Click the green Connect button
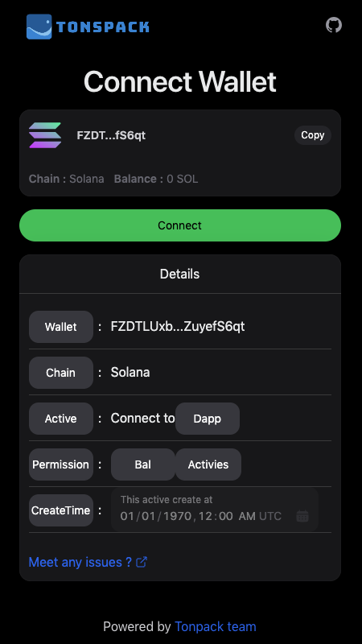Viewport: 362px width, 644px height. click(180, 225)
